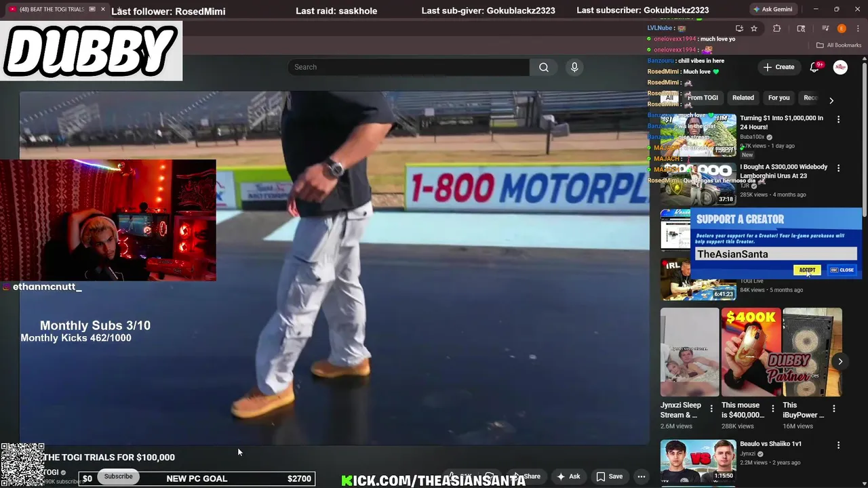Open the Chrome profile 'E' avatar

pos(842,28)
